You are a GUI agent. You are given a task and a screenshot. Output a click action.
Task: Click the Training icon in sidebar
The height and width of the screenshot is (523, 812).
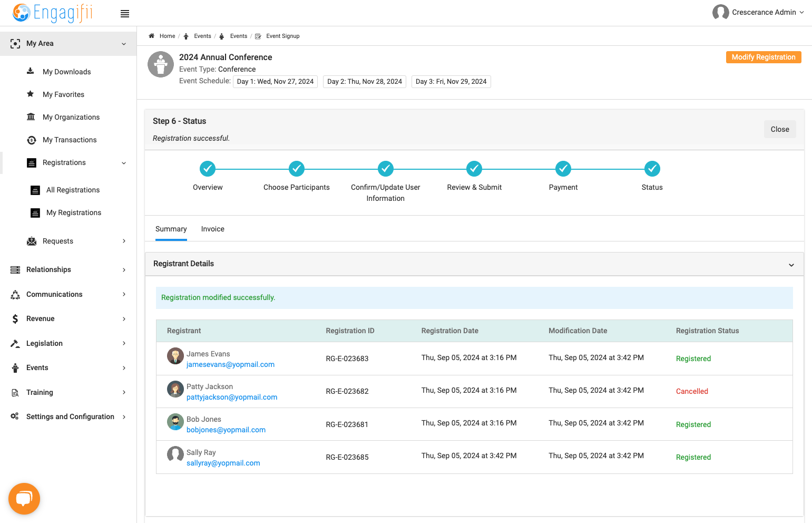15,392
